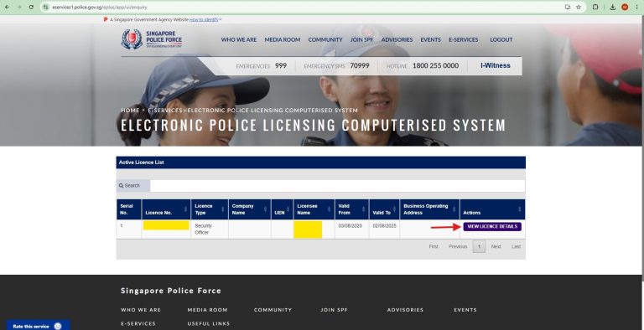
Task: Open browser extensions puzzle icon
Action: [595, 7]
